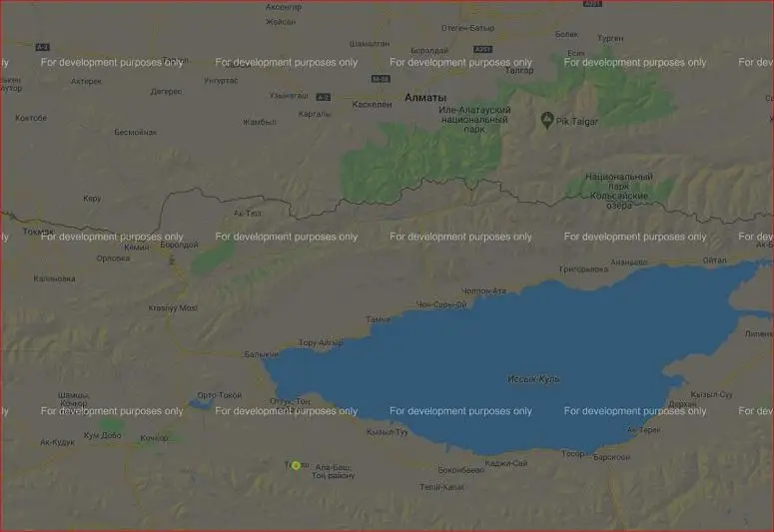Click the Узынагаш label
Viewport: 774px width, 532px height.
290,95
